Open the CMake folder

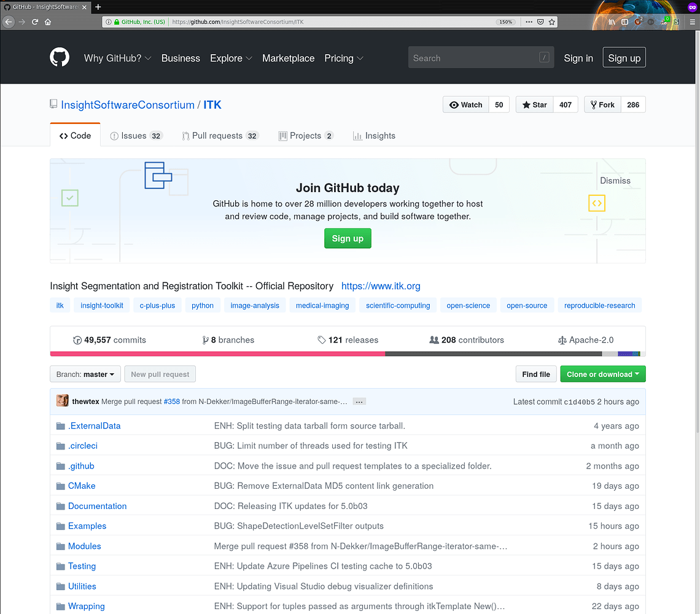82,486
